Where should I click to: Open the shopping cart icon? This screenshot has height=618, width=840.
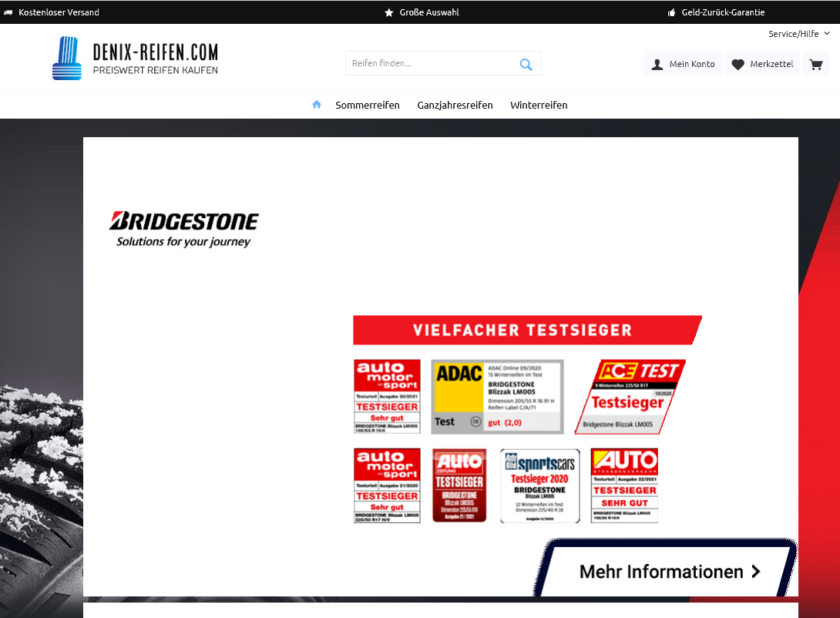816,64
